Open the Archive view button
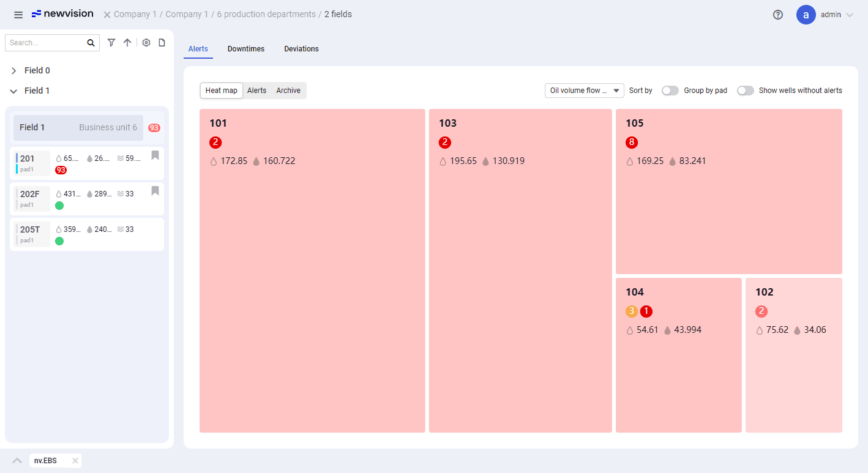Image resolution: width=868 pixels, height=473 pixels. click(x=288, y=91)
